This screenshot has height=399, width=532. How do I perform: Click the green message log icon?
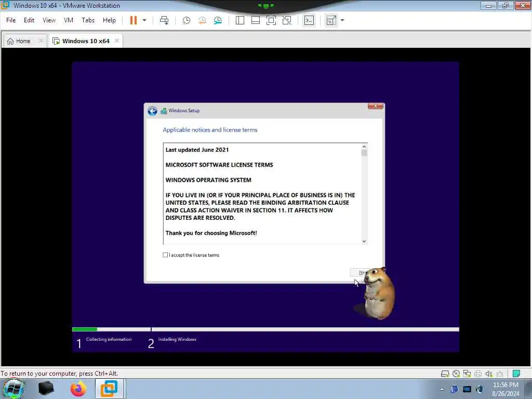point(516,374)
